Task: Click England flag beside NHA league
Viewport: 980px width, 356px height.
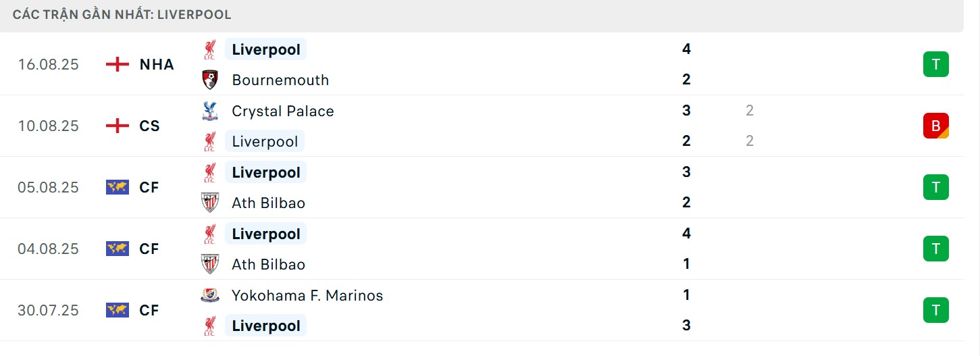Action: (118, 64)
